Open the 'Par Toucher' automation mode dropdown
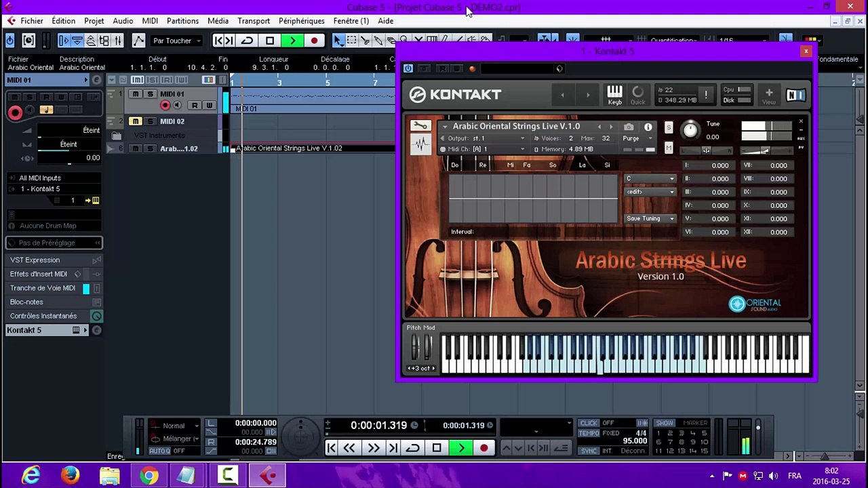Image resolution: width=868 pixels, height=488 pixels. tap(177, 41)
